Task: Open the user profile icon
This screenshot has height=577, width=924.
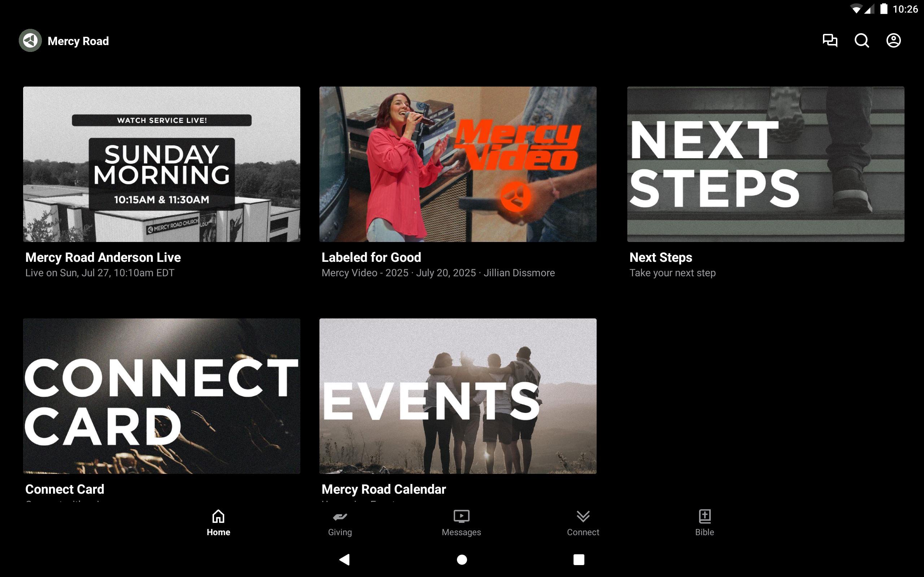Action: [893, 40]
